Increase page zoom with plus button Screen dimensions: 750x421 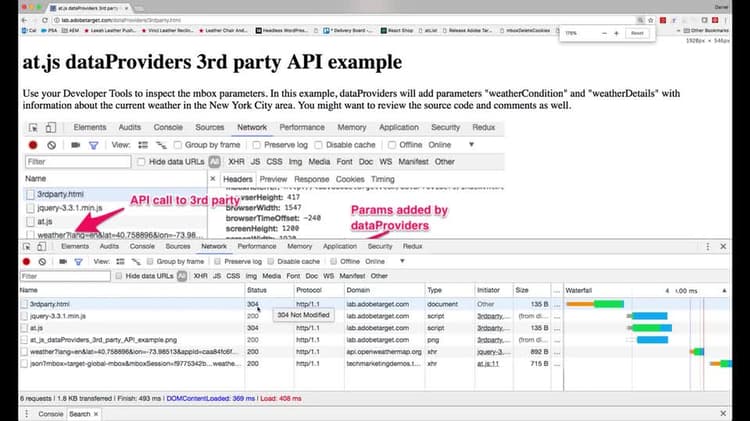click(616, 33)
